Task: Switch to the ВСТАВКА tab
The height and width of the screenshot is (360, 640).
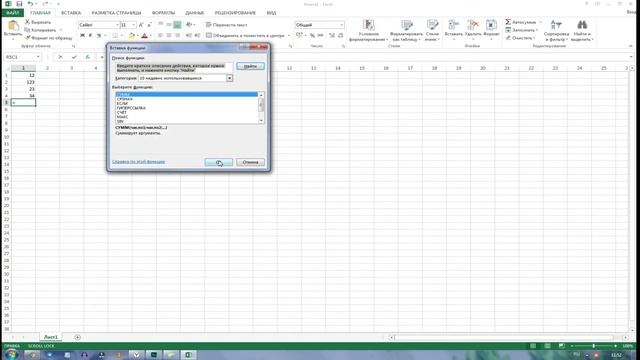Action: (x=71, y=13)
